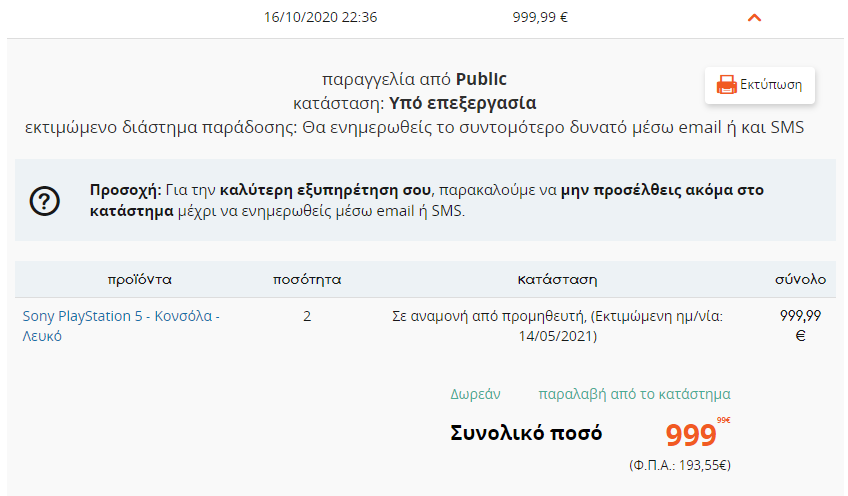
Task: Click the question mark notice icon
Action: [44, 201]
